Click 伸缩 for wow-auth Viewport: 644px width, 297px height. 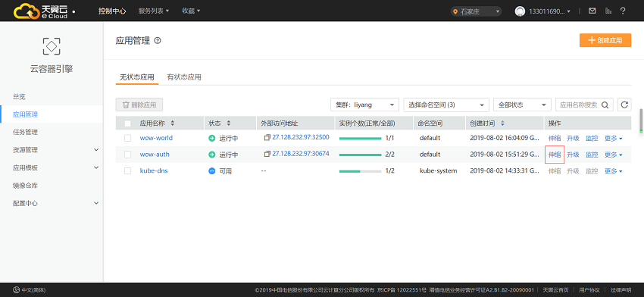(555, 155)
